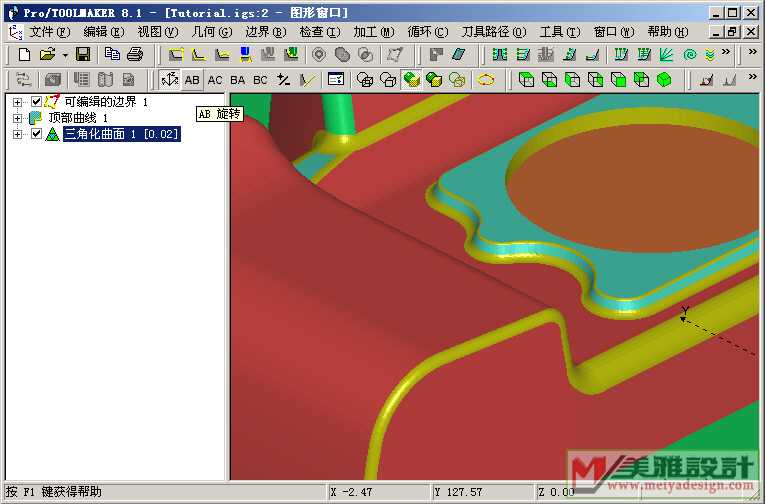This screenshot has height=504, width=765.
Task: Open the dropdown arrow beside the open folder icon
Action: (x=65, y=55)
